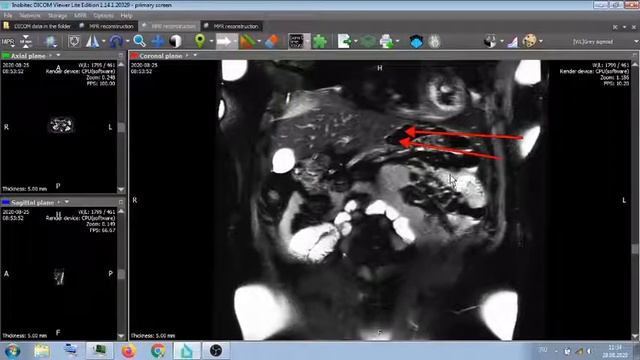Open the Options menu

tap(103, 16)
